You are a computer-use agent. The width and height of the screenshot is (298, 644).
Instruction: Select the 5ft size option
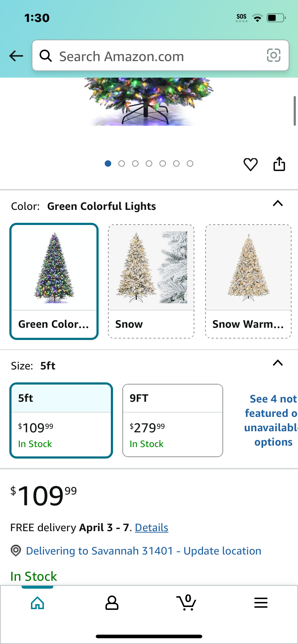click(x=61, y=420)
